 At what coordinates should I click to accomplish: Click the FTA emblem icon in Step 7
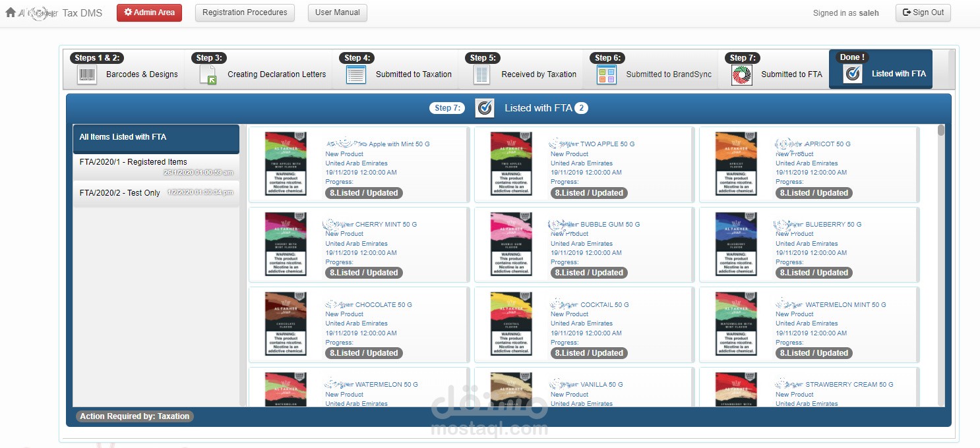(x=742, y=74)
